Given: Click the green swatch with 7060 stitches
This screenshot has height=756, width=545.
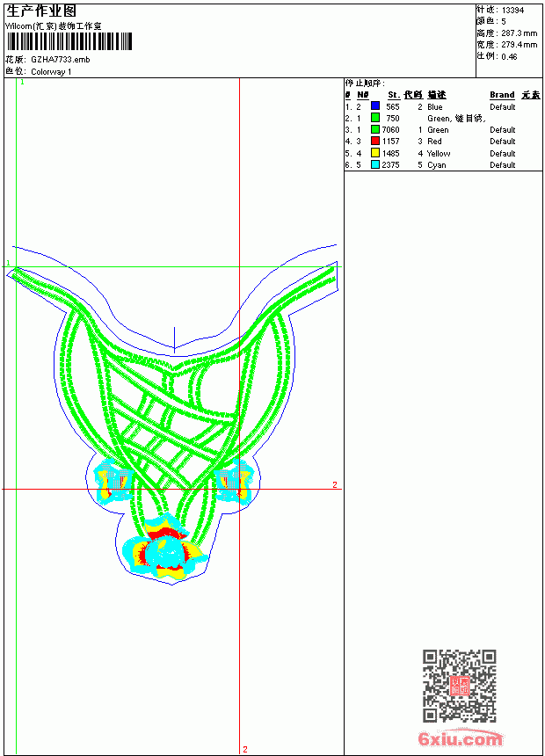Looking at the screenshot, I should coord(374,129).
